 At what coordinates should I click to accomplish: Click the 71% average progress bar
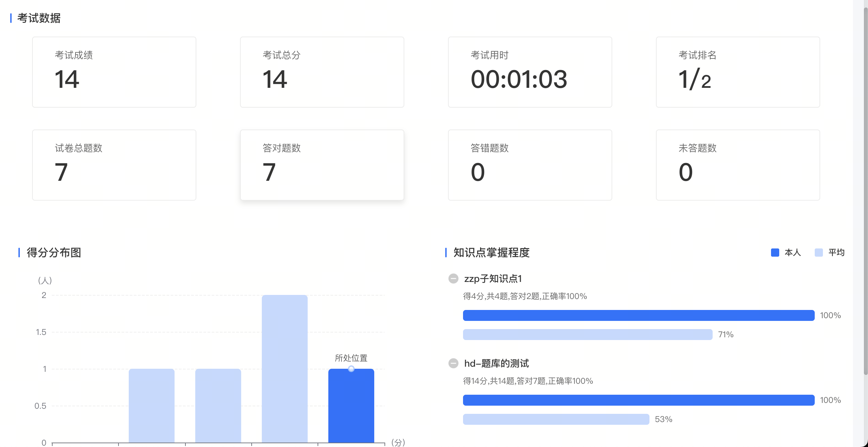(x=588, y=335)
